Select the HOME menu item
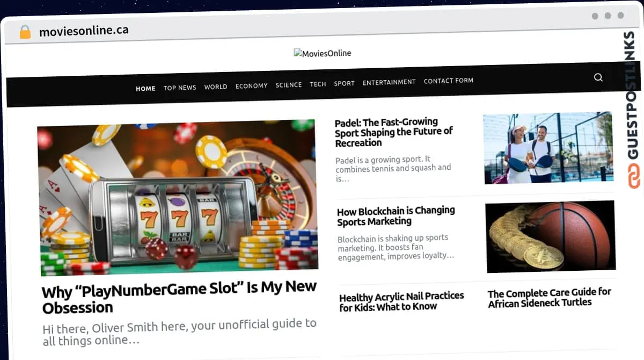The height and width of the screenshot is (360, 644). [x=145, y=89]
